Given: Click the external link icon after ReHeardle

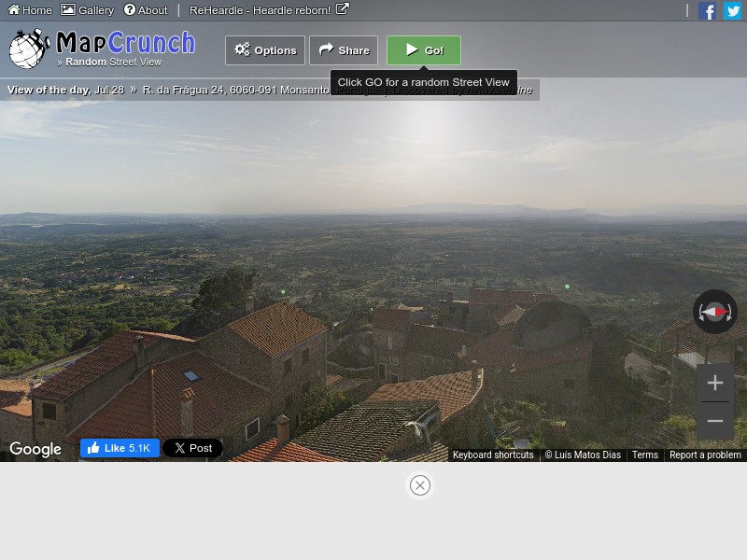Looking at the screenshot, I should pyautogui.click(x=343, y=8).
